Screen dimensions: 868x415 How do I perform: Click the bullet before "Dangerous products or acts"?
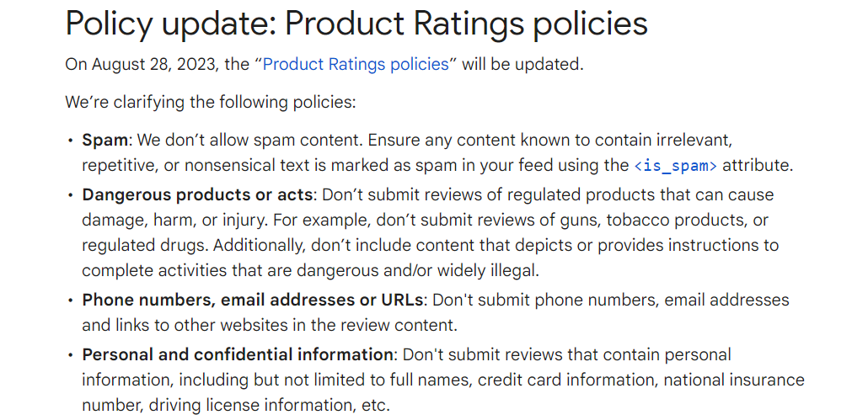tap(70, 195)
